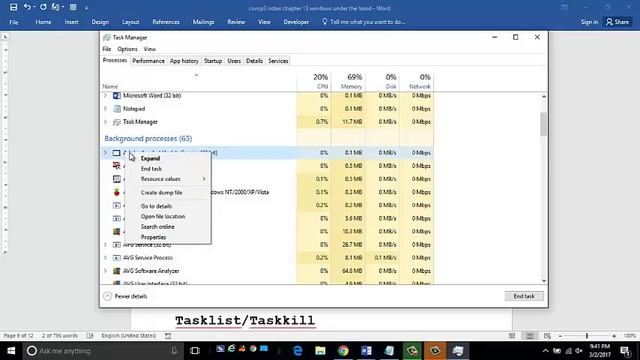Select Open file location in context menu
This screenshot has width=640, height=360.
point(168,216)
